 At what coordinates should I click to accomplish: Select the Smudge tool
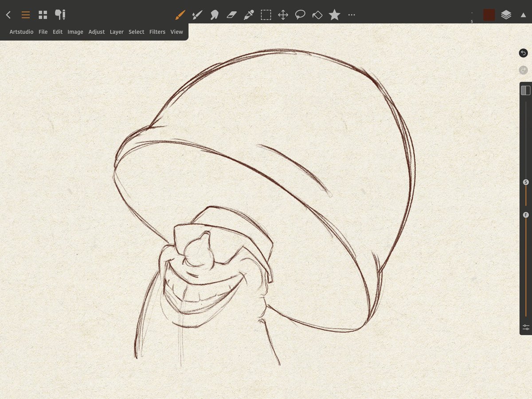(215, 15)
